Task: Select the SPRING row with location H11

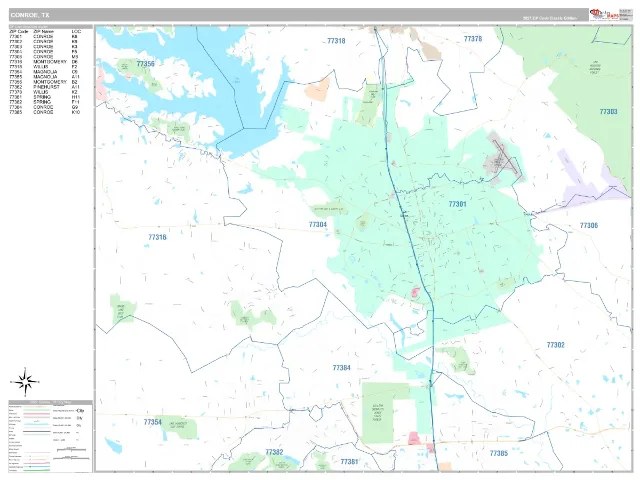Action: [x=44, y=97]
